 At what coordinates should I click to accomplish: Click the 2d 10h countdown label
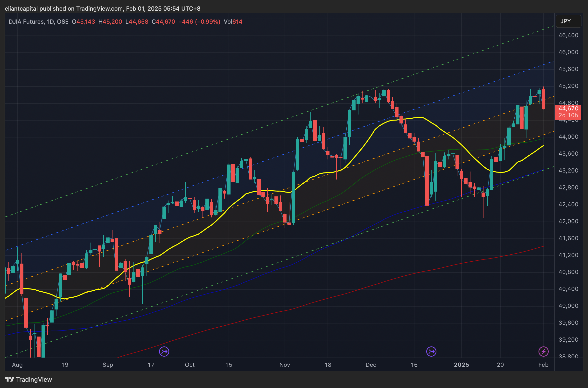(x=568, y=115)
